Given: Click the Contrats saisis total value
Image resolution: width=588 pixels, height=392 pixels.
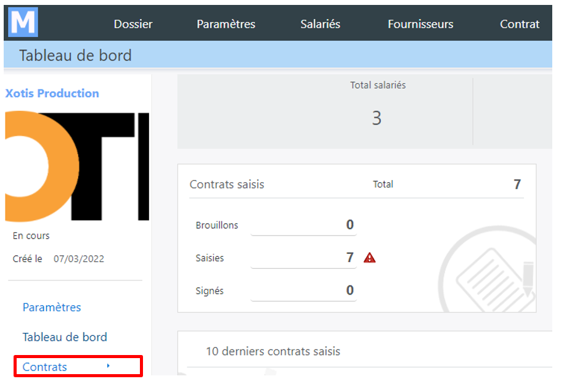Looking at the screenshot, I should [517, 184].
